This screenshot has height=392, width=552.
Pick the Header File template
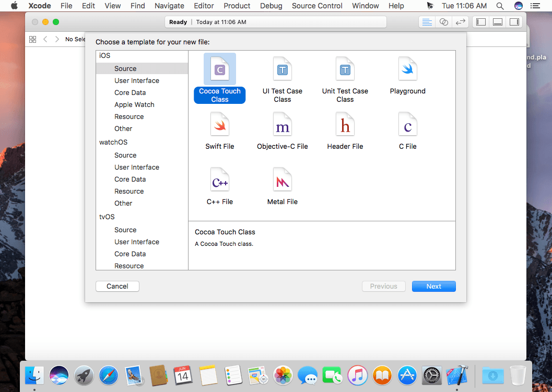click(345, 131)
